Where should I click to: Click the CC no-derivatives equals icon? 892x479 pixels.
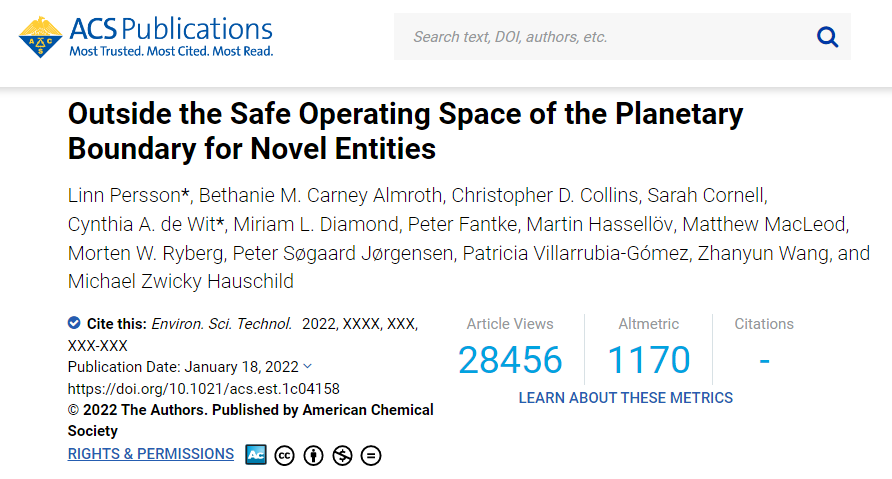tap(371, 456)
